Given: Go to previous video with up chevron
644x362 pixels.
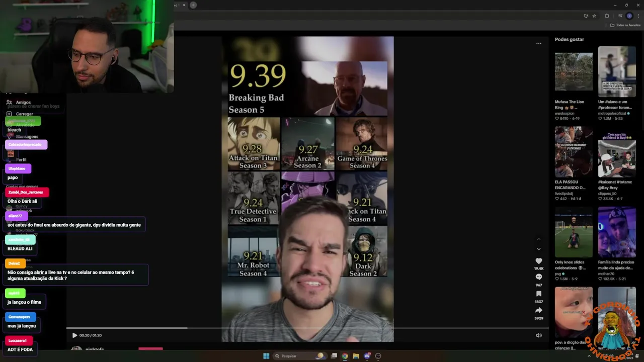Looking at the screenshot, I should coord(538,239).
